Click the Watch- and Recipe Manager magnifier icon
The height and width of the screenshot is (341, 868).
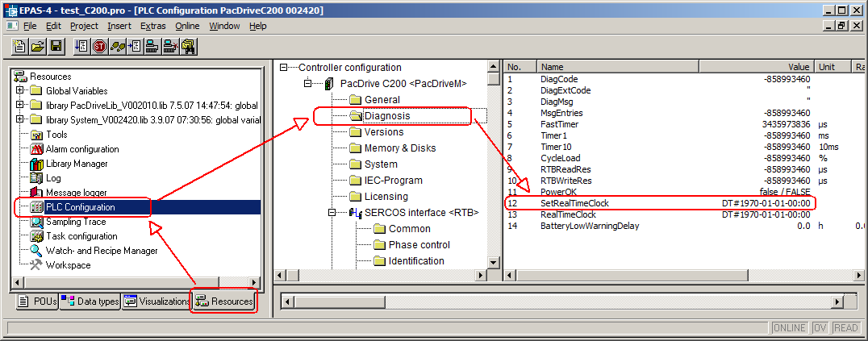(37, 251)
